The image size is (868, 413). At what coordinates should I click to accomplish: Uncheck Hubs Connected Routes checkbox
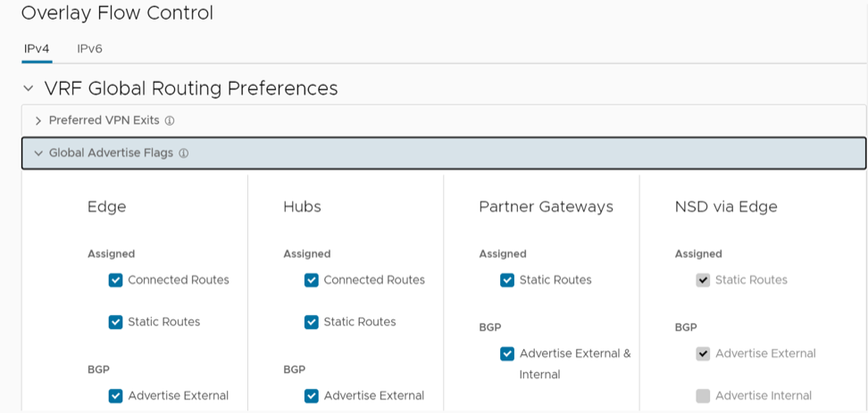click(312, 280)
